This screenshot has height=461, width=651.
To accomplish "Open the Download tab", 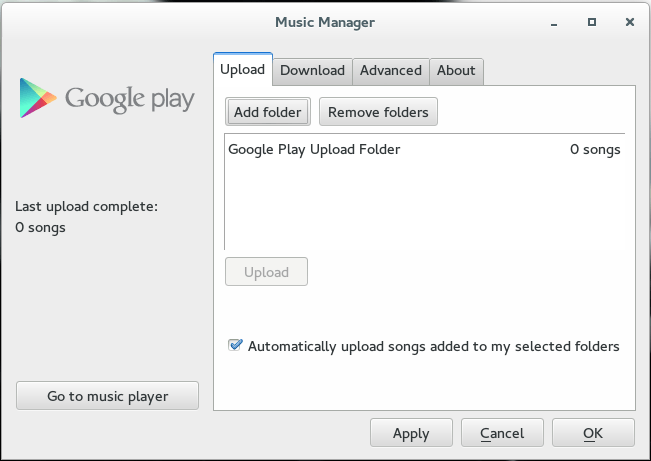I will click(x=312, y=71).
